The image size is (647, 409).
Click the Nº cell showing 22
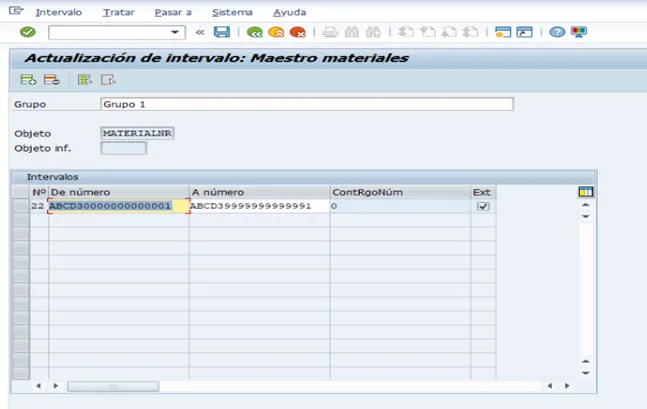pyautogui.click(x=38, y=206)
